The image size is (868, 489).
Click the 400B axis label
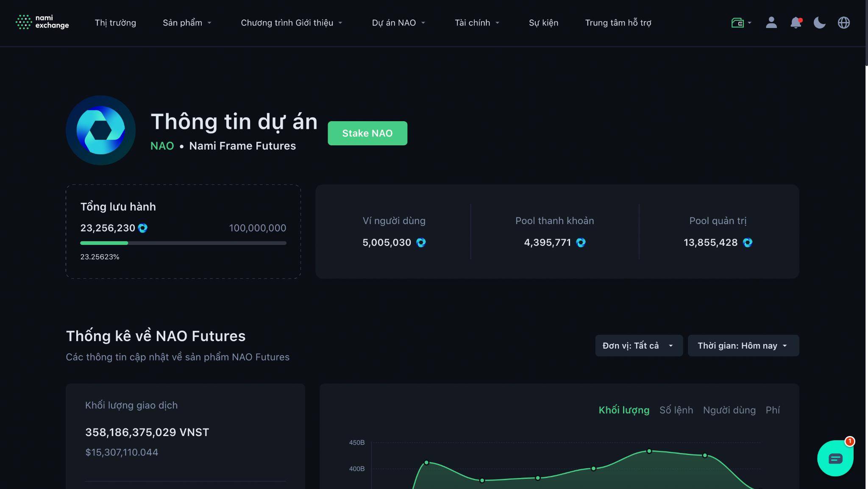point(356,469)
